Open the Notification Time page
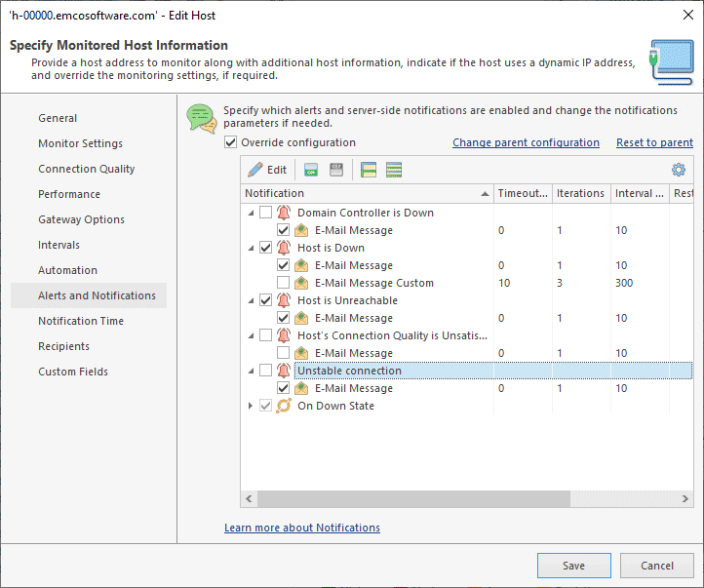This screenshot has width=704, height=588. tap(81, 321)
